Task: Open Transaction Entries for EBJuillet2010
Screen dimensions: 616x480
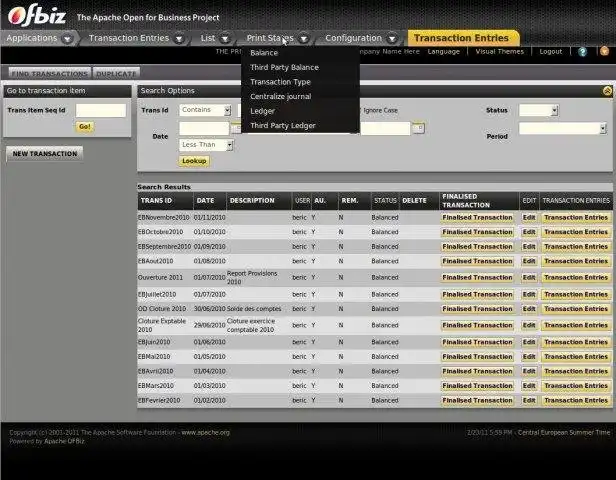Action: (576, 294)
